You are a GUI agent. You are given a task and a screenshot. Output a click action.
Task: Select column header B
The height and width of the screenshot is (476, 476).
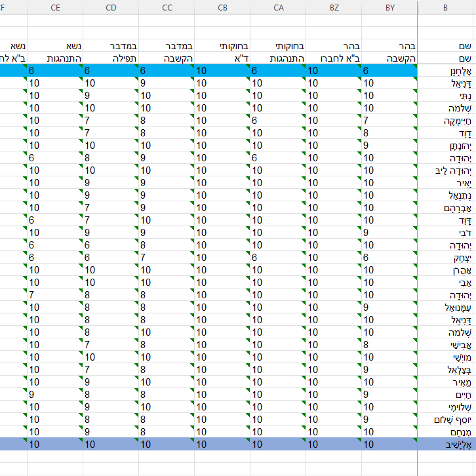click(x=445, y=7)
